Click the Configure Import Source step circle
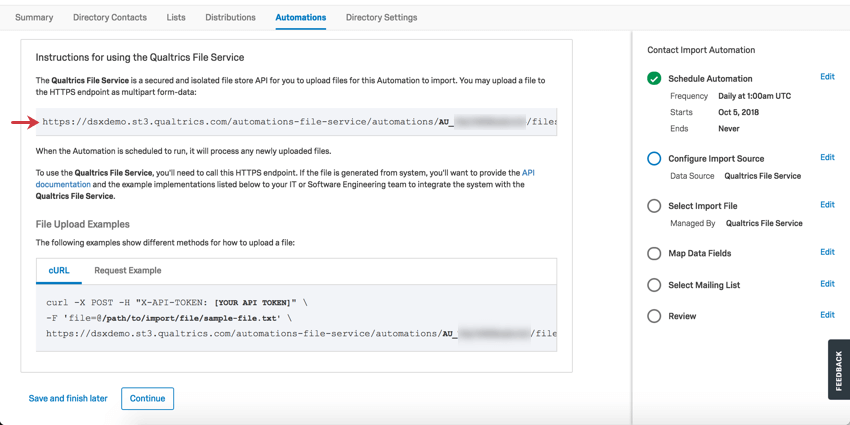The width and height of the screenshot is (850, 425). (x=654, y=159)
